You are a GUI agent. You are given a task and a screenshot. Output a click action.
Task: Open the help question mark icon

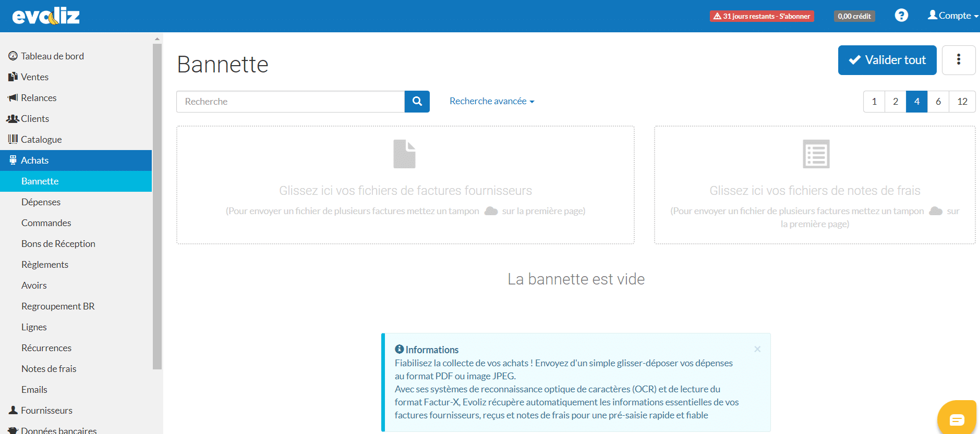[901, 16]
